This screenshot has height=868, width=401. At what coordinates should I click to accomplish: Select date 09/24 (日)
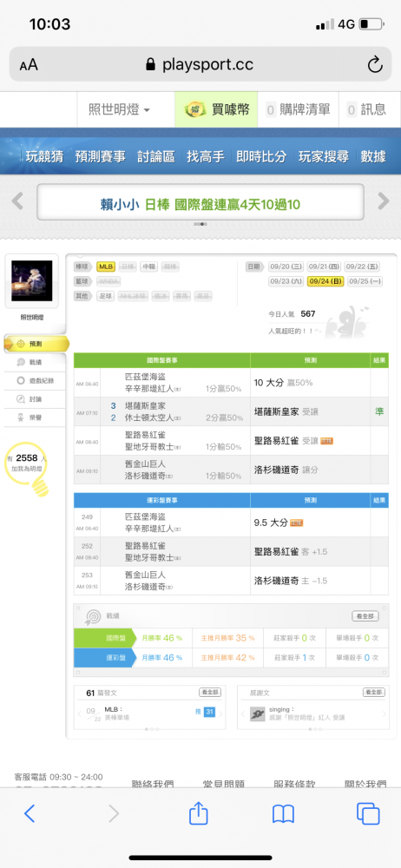(x=325, y=281)
